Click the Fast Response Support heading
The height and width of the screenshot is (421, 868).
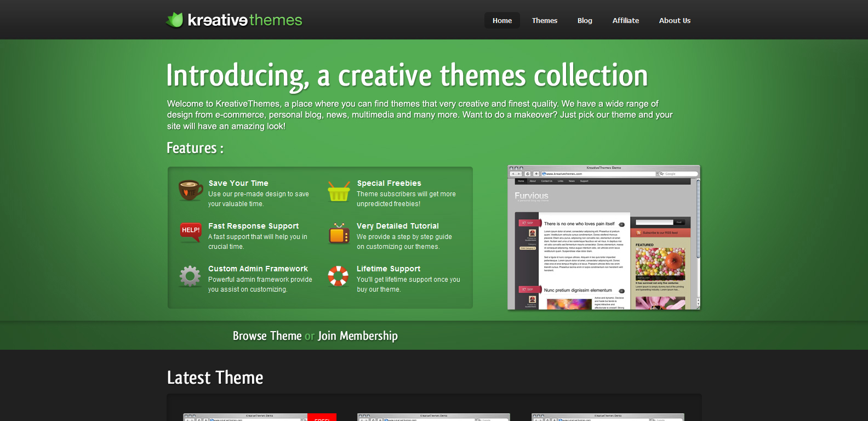click(253, 226)
